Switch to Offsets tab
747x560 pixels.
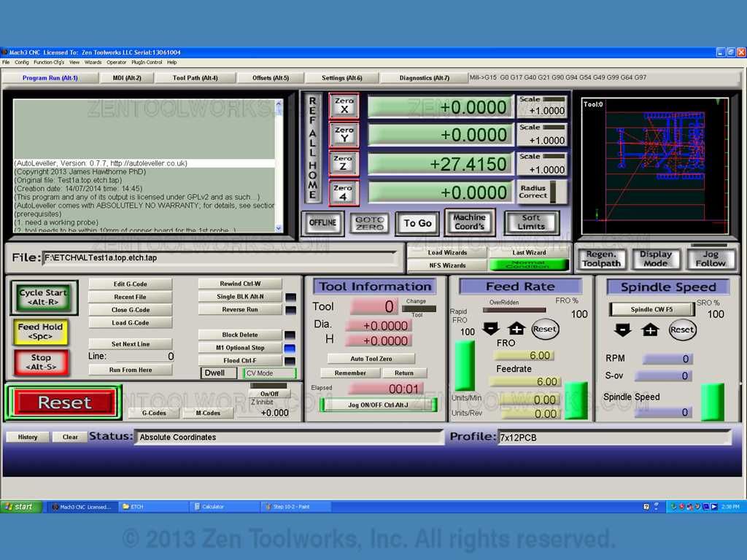pos(271,77)
